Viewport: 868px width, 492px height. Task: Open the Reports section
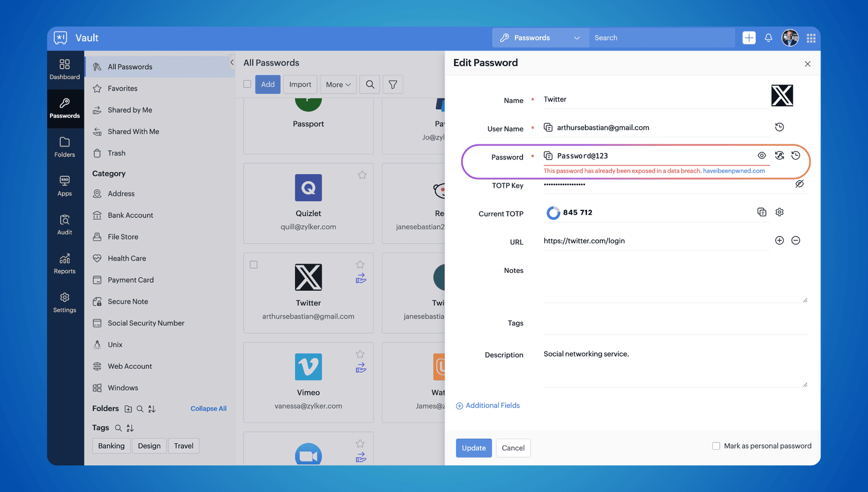(65, 264)
